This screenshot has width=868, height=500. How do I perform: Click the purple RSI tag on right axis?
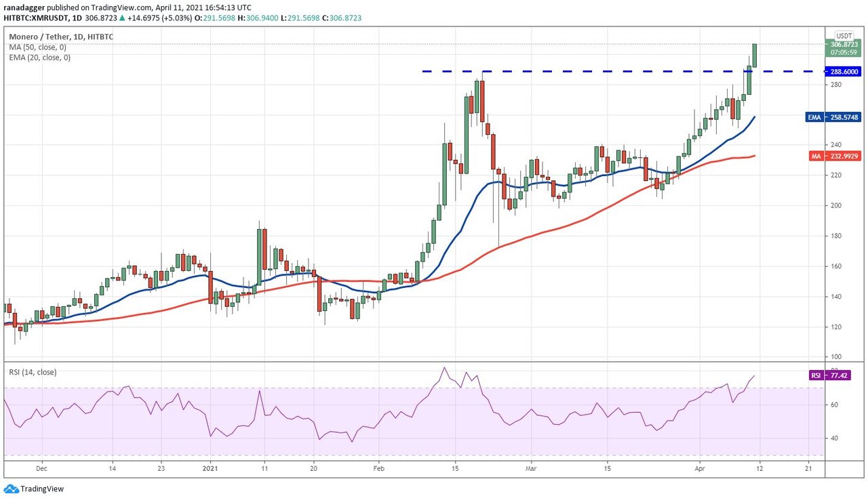(x=816, y=375)
